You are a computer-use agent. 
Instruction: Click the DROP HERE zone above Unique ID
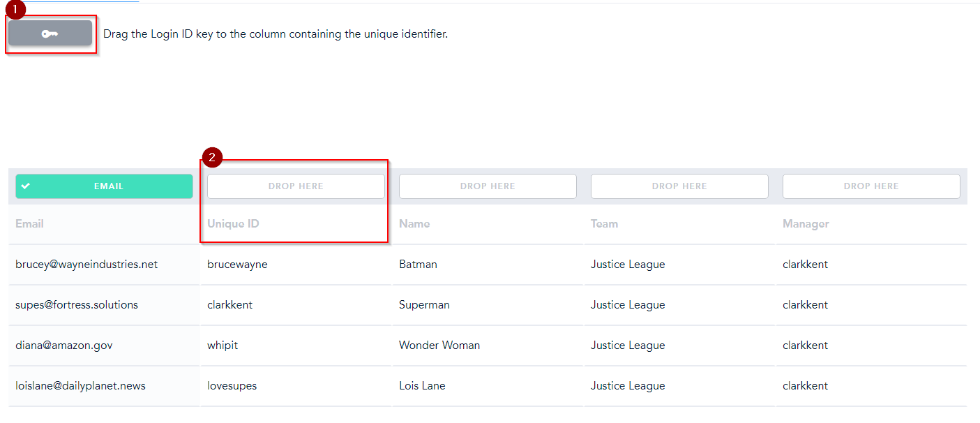pos(296,186)
